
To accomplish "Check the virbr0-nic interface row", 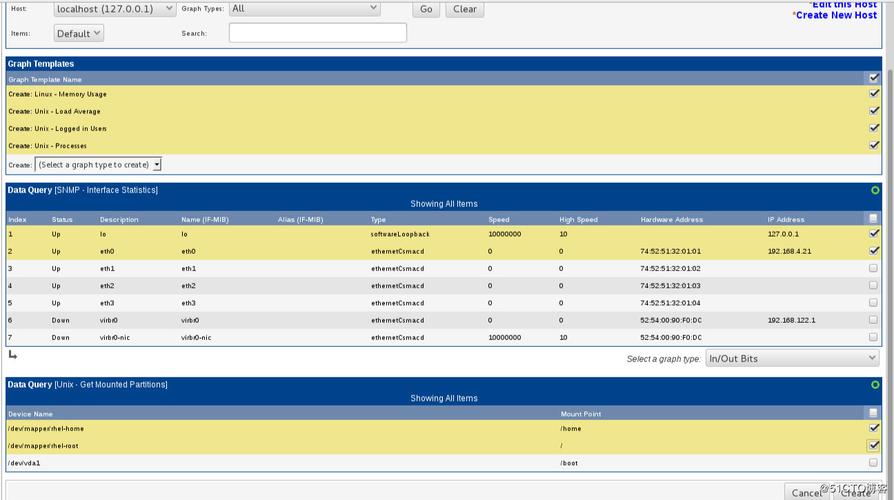I will [x=873, y=337].
